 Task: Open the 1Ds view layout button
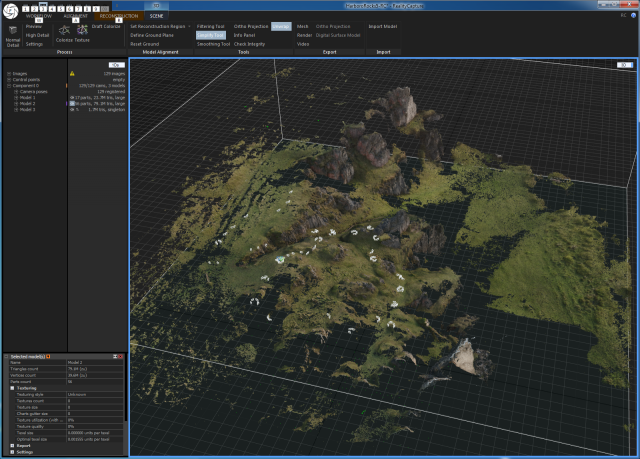(115, 64)
